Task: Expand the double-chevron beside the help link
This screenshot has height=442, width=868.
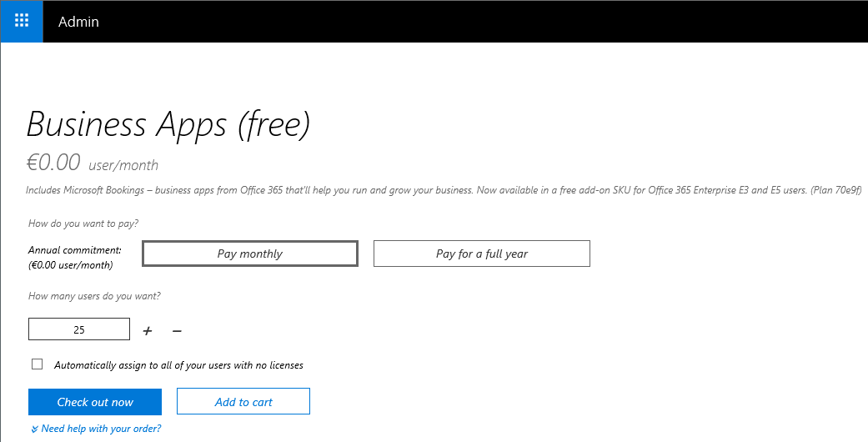Action: (x=34, y=429)
